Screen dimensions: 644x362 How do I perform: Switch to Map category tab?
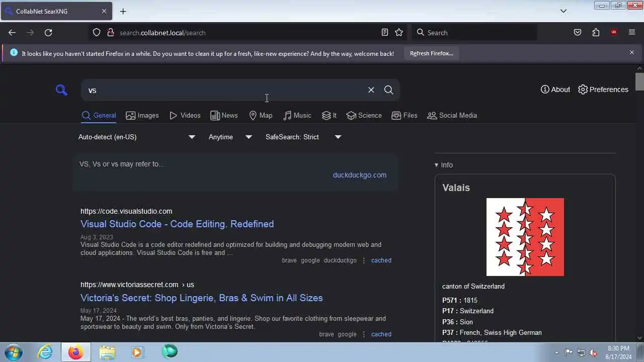point(261,115)
